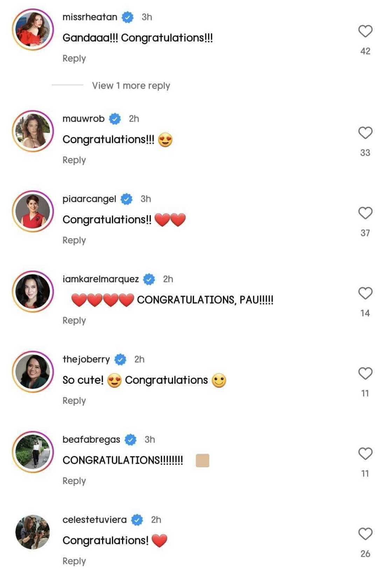Screen dimensions: 392x576
Task: Open missrheatan's profile picture
Action: pyautogui.click(x=33, y=30)
